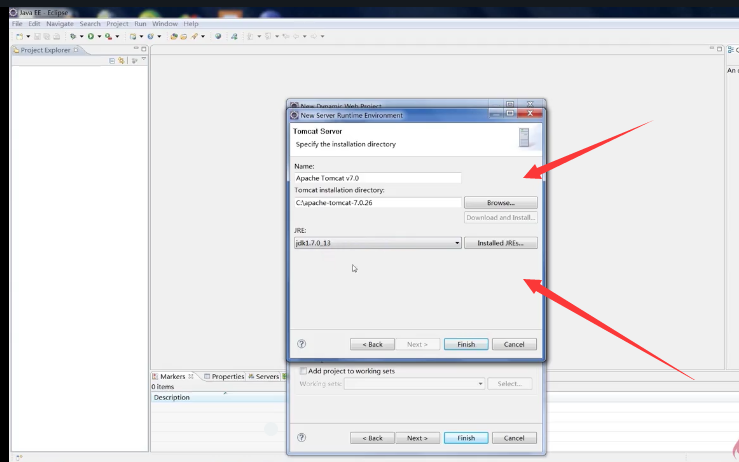This screenshot has height=462, width=739.
Task: Expand the Search dropdown arrow
Action: pyautogui.click(x=203, y=36)
